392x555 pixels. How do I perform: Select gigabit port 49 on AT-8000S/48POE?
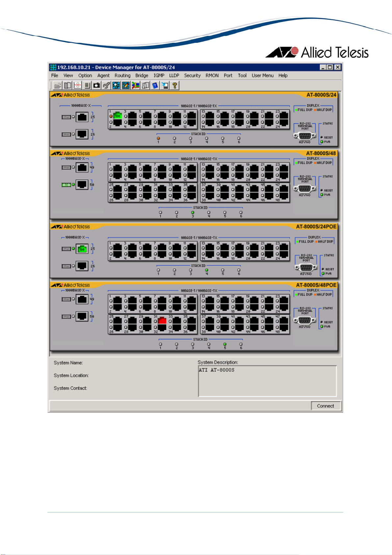(82, 299)
